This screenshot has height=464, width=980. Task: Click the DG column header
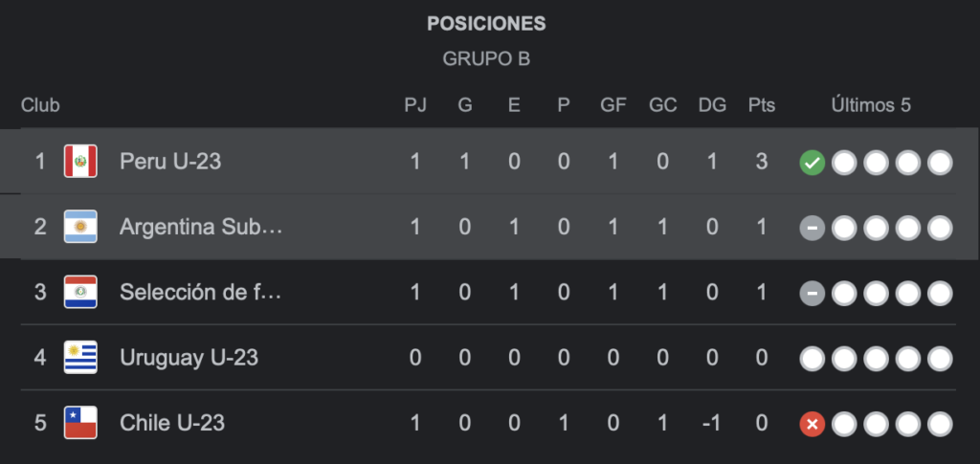tap(712, 105)
